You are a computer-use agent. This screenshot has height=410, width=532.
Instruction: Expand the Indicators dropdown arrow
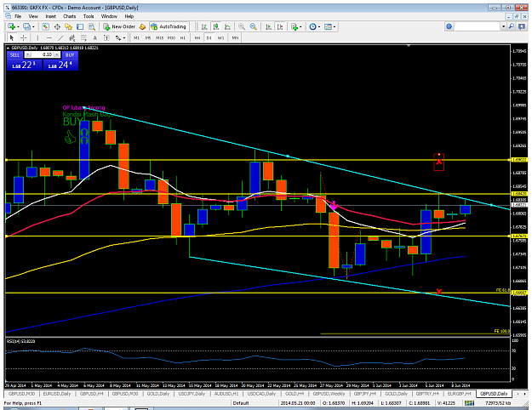point(300,26)
